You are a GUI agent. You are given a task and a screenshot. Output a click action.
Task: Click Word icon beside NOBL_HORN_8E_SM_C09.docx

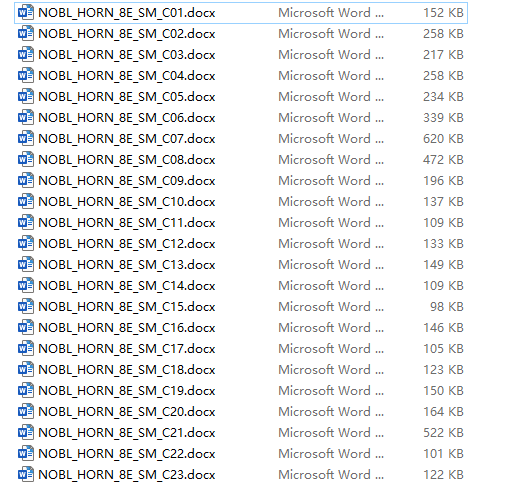click(26, 181)
